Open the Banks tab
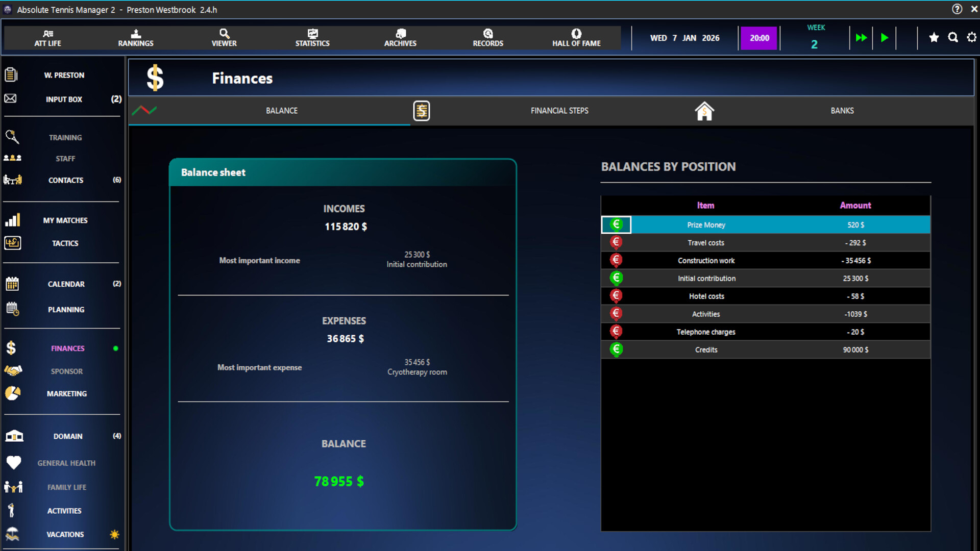Image resolution: width=980 pixels, height=551 pixels. click(x=842, y=110)
